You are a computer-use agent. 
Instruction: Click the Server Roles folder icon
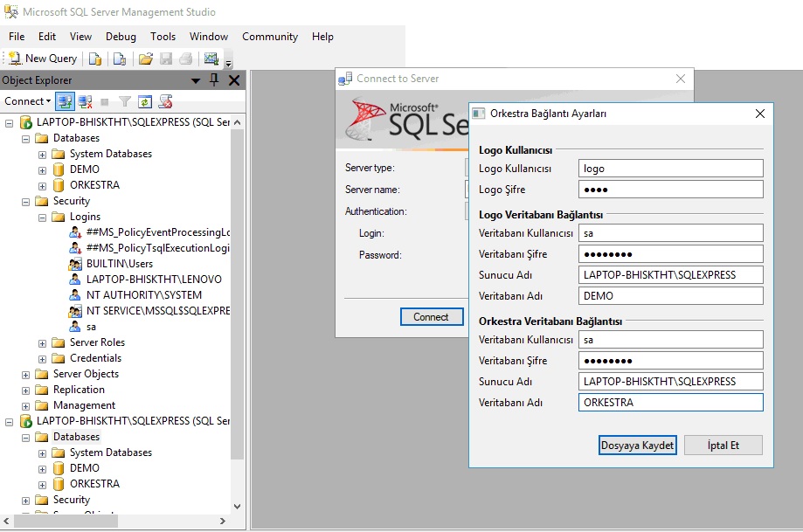59,342
